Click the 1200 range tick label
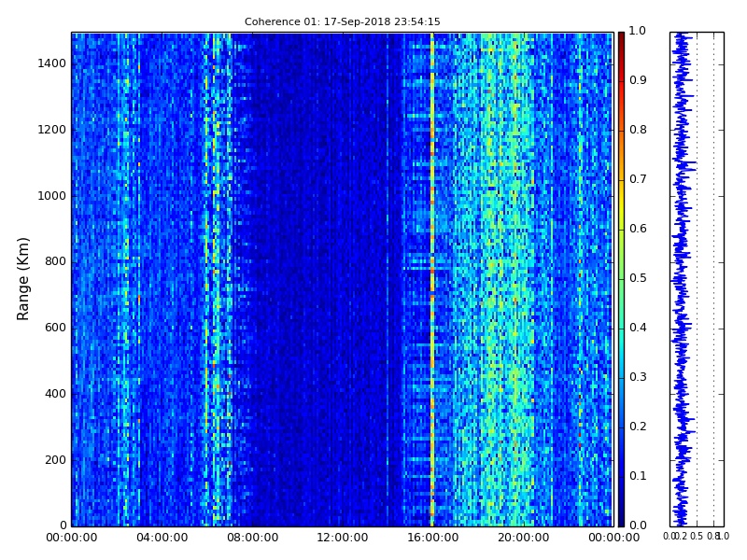 [52, 130]
